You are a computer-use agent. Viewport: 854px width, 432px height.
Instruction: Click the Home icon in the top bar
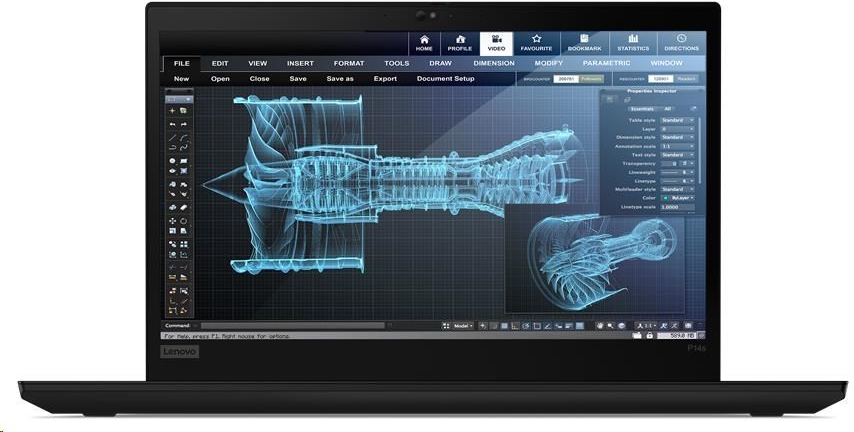click(425, 42)
